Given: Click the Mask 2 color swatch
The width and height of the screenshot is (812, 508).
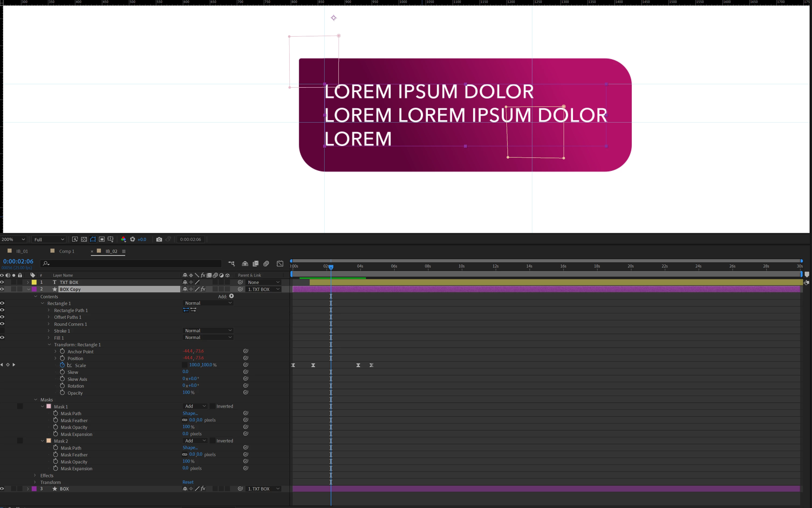Looking at the screenshot, I should (49, 441).
